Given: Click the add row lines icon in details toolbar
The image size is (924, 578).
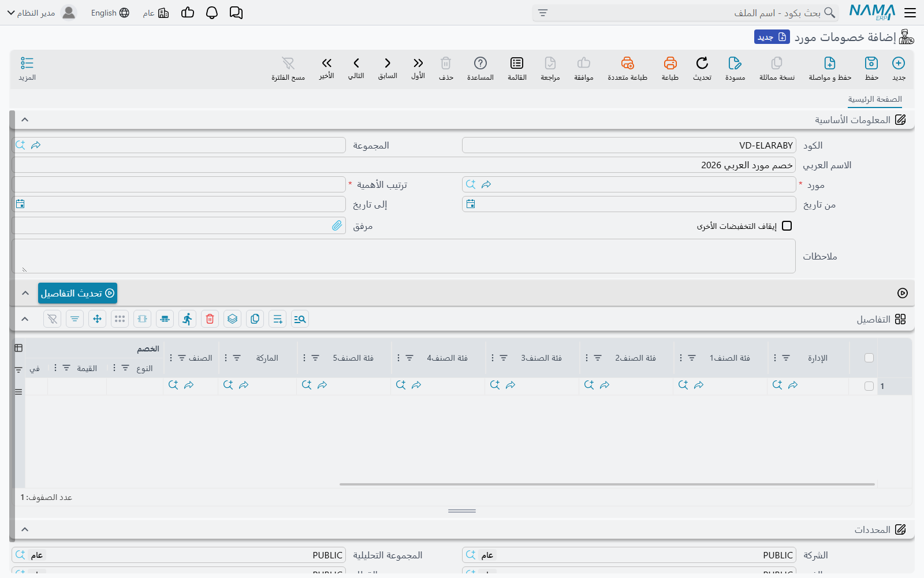Looking at the screenshot, I should click(277, 319).
